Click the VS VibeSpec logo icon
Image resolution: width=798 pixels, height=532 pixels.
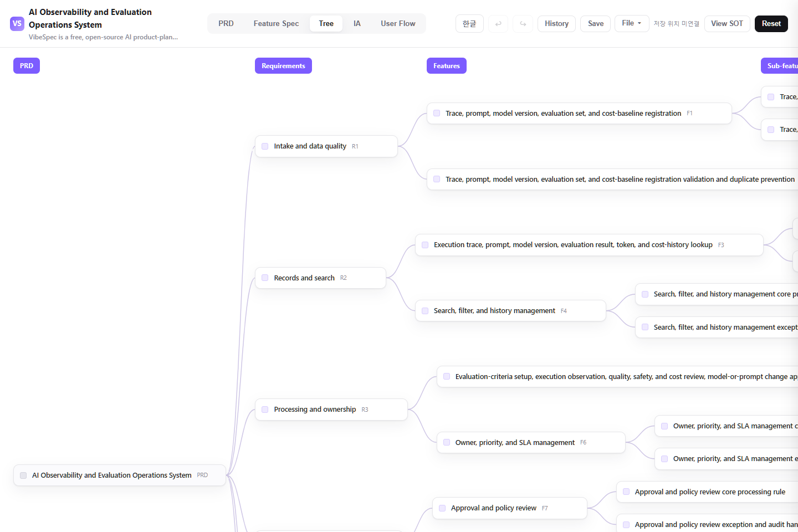pyautogui.click(x=17, y=24)
